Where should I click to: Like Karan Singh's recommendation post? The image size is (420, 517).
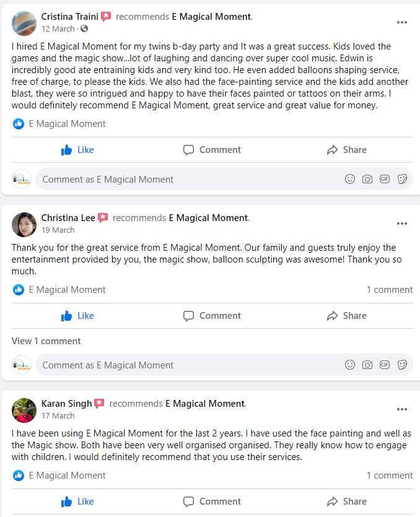(x=77, y=502)
